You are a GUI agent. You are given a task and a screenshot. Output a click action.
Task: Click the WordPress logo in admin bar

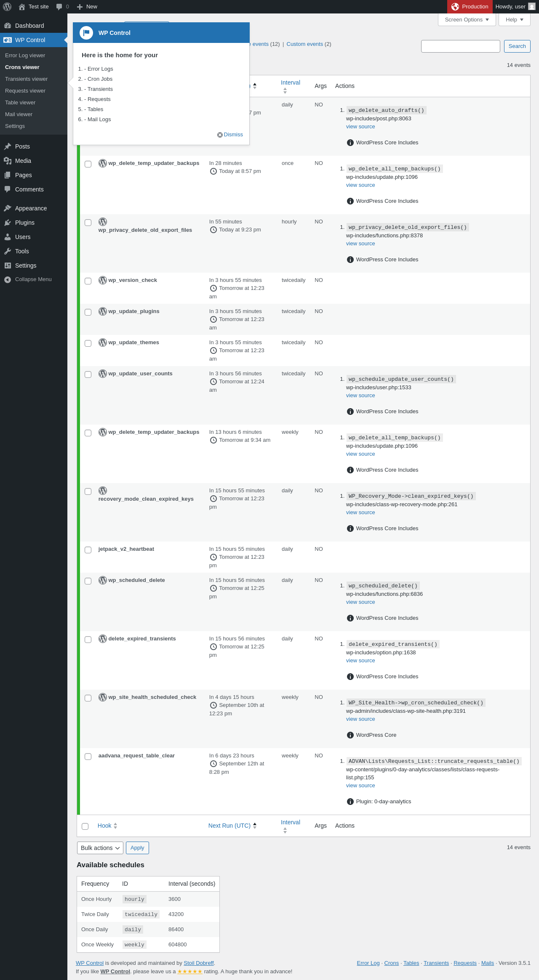(7, 7)
